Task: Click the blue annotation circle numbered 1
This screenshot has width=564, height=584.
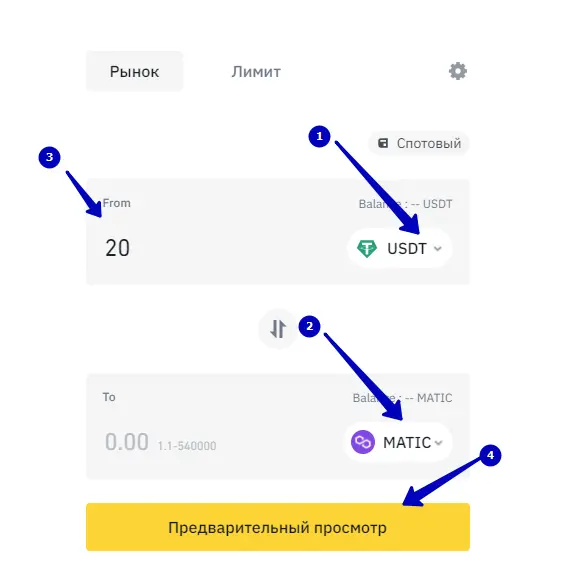Action: [x=319, y=136]
